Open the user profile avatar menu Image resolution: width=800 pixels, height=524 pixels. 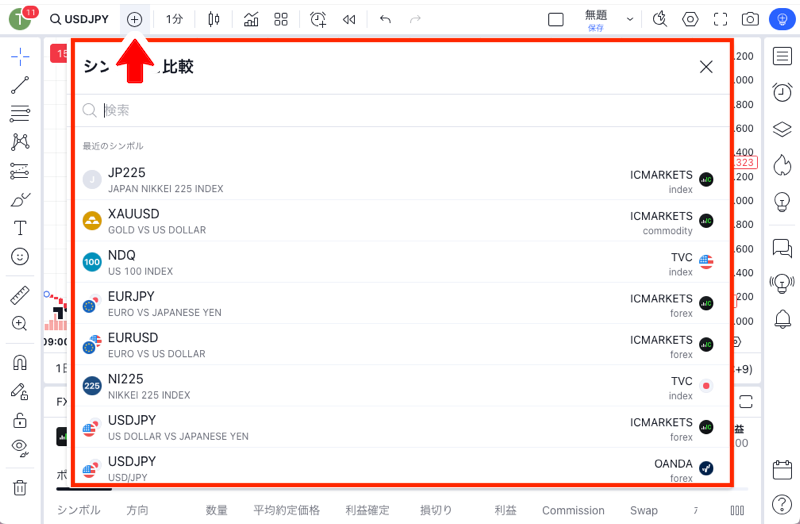click(x=20, y=19)
